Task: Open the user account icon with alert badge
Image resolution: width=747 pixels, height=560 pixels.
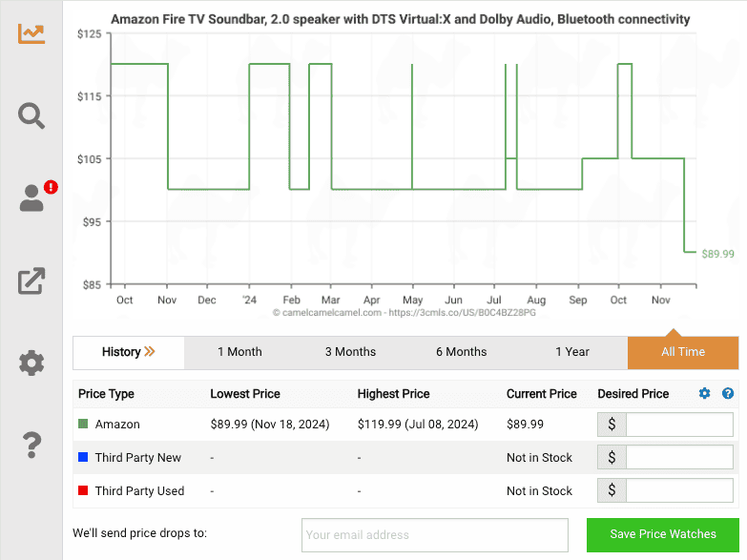Action: pyautogui.click(x=32, y=197)
